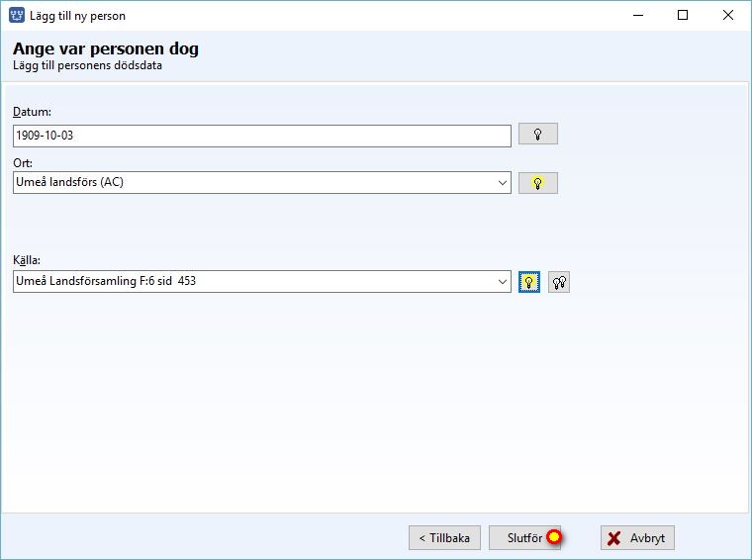Image resolution: width=752 pixels, height=560 pixels.
Task: Click the Källa: label
Action: tap(27, 260)
